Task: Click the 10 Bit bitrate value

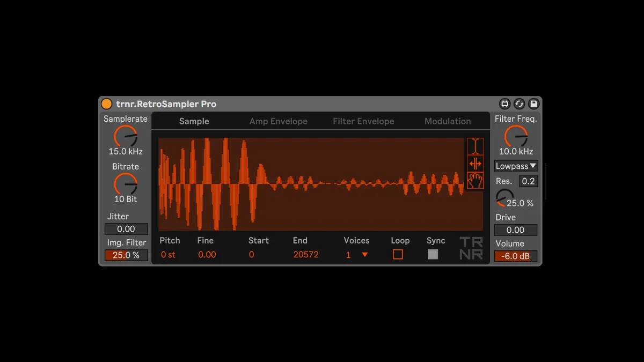Action: click(x=126, y=200)
